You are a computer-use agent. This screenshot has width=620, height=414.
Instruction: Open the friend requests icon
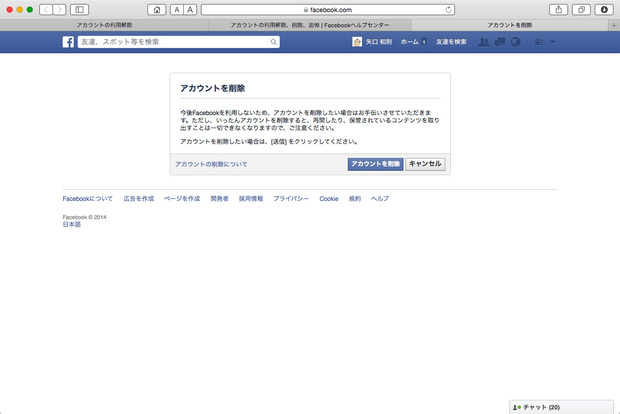[484, 43]
